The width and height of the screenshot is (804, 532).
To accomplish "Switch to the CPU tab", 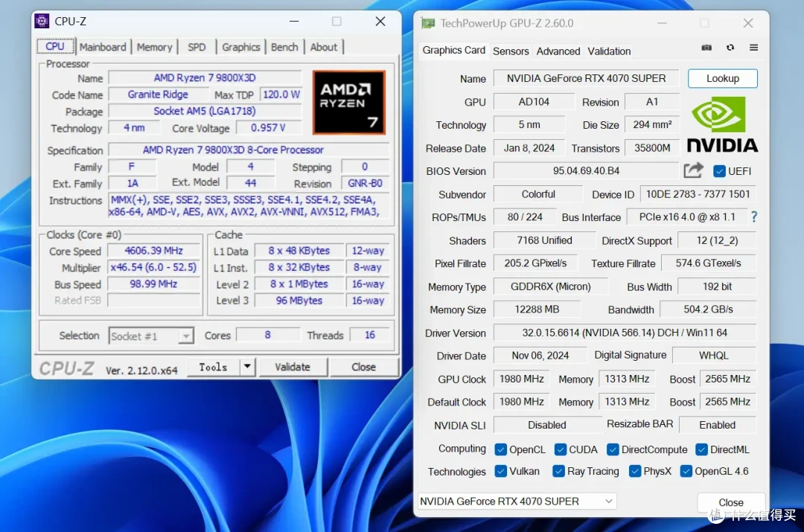I will point(55,46).
